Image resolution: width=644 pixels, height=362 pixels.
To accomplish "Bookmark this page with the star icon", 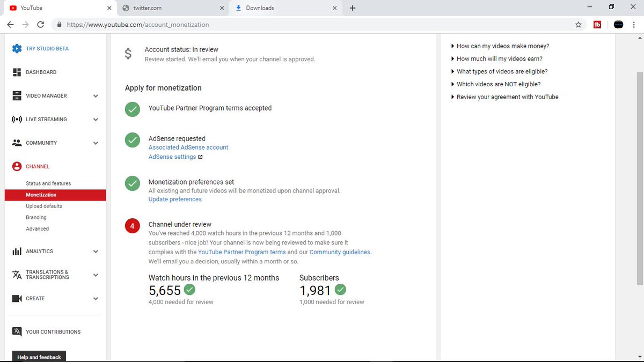I will [x=579, y=24].
